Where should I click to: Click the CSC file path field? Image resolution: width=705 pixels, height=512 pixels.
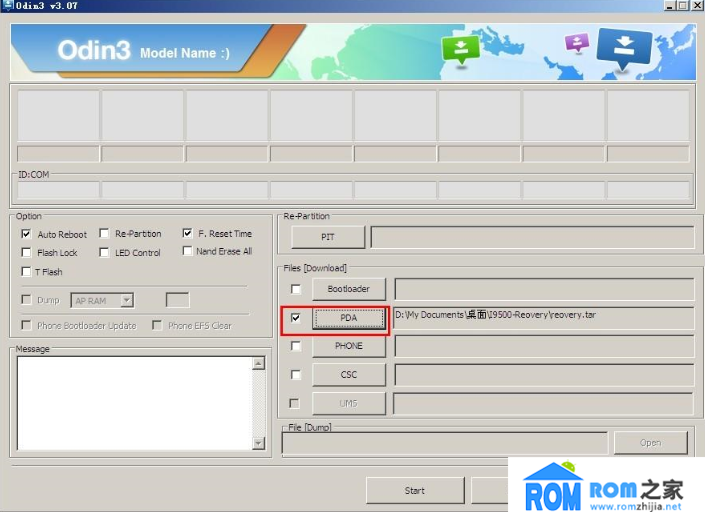point(544,375)
